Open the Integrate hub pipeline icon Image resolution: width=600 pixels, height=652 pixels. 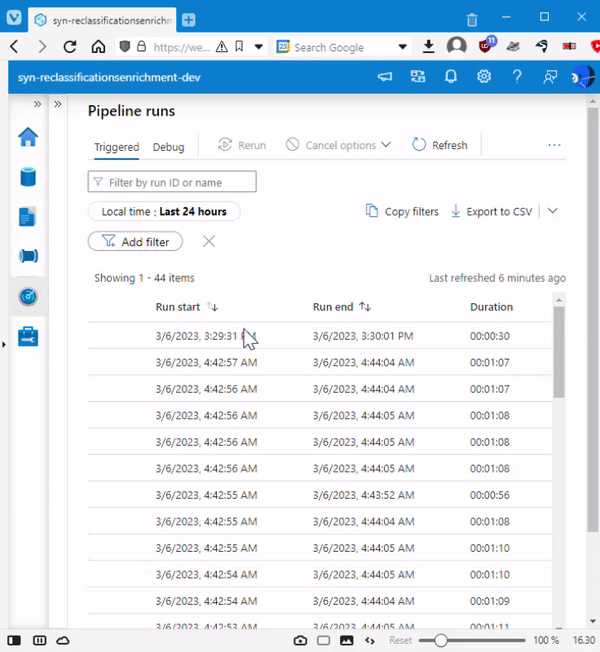point(28,256)
